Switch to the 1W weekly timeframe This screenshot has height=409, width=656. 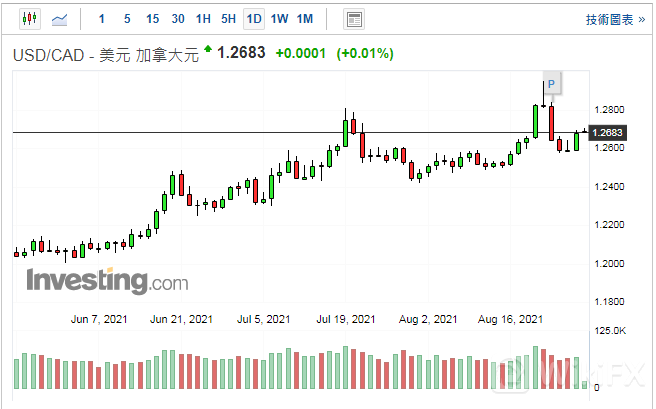(280, 19)
